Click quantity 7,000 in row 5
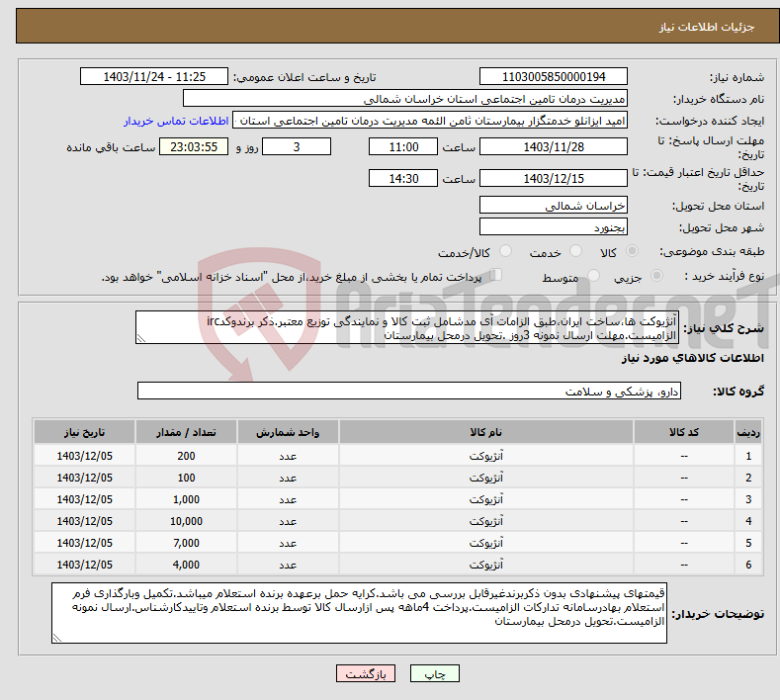The image size is (780, 700). click(x=186, y=543)
